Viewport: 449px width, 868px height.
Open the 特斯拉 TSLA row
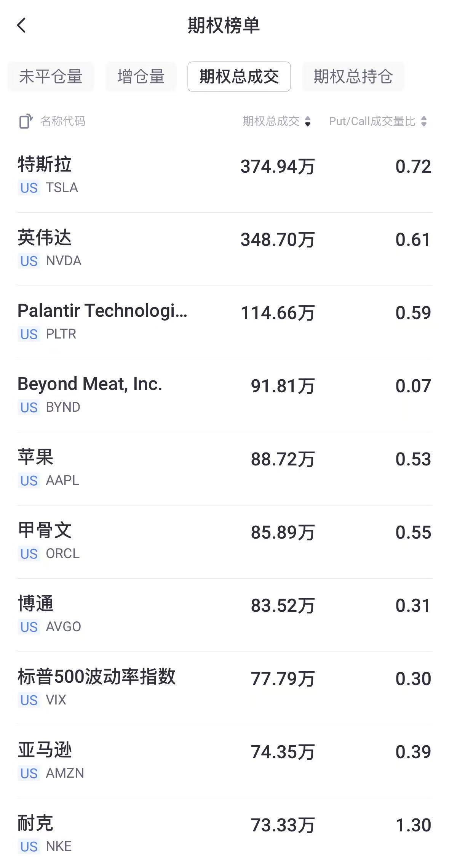[224, 176]
